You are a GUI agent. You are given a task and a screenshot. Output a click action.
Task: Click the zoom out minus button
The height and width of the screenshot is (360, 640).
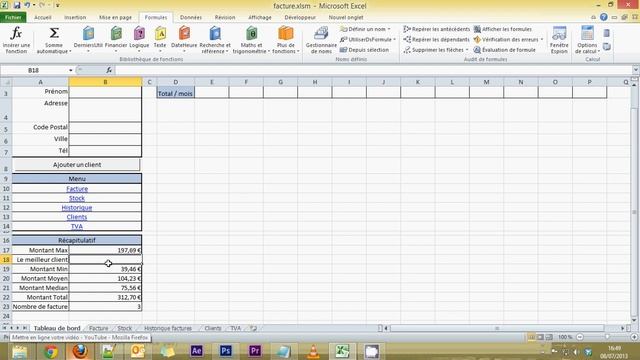click(580, 337)
